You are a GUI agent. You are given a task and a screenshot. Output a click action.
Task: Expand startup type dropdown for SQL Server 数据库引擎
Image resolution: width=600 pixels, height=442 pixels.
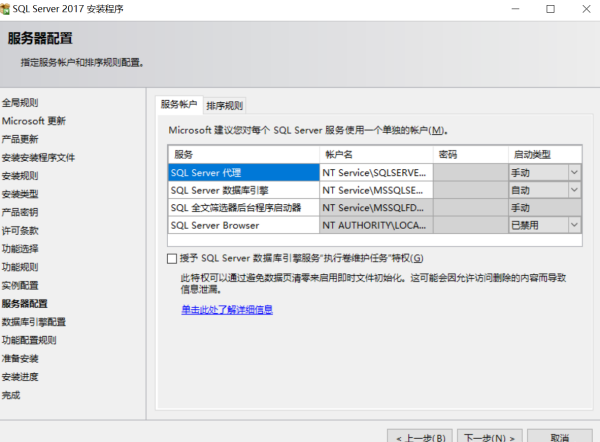click(574, 190)
